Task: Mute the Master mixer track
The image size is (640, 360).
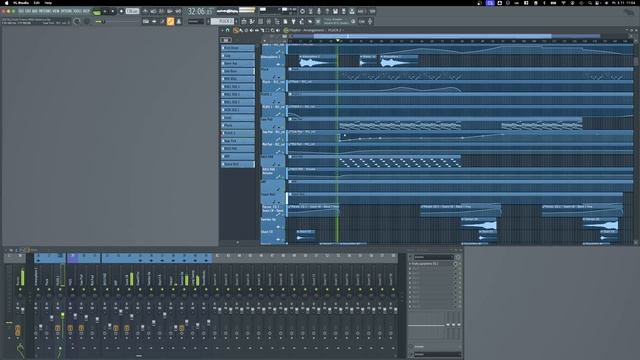Action: point(20,289)
